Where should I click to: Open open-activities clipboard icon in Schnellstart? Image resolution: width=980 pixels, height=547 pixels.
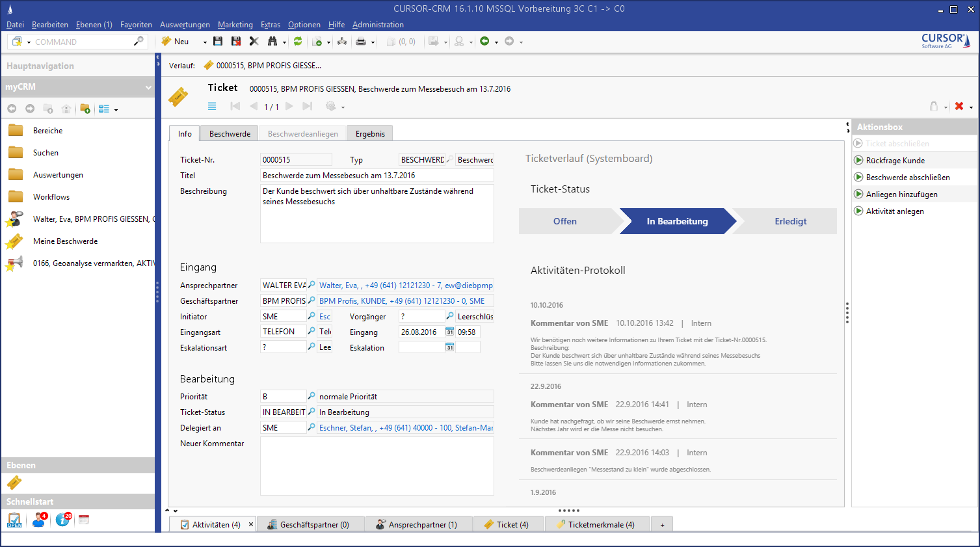[x=14, y=520]
